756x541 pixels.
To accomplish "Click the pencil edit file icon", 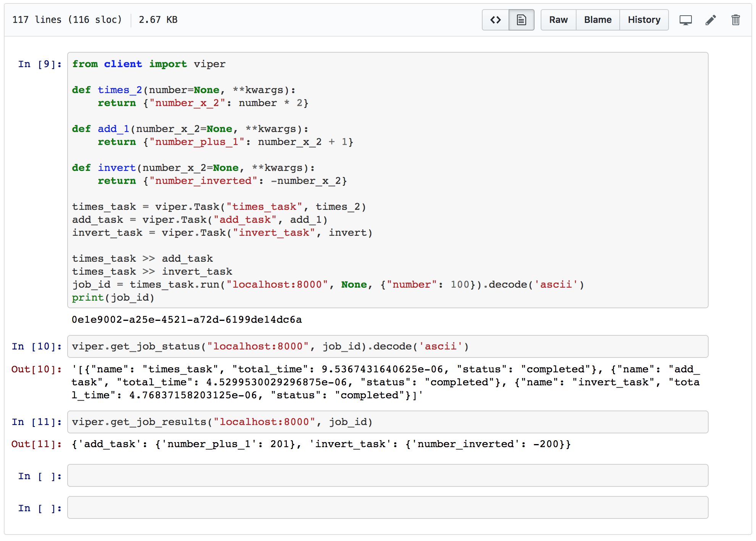I will tap(710, 20).
